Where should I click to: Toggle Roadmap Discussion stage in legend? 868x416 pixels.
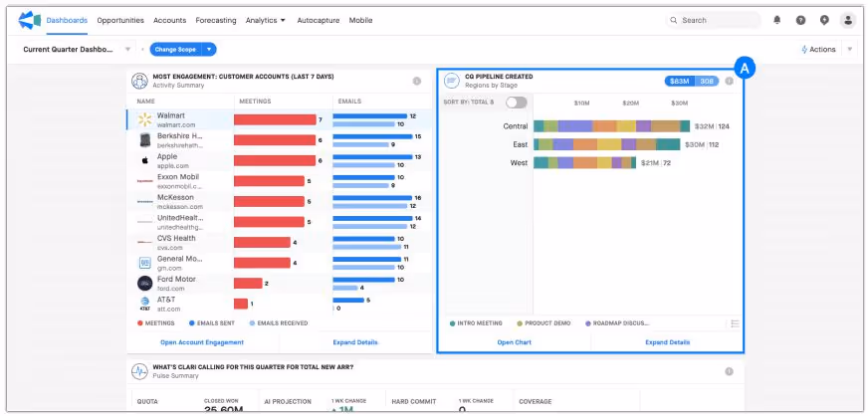click(x=617, y=323)
